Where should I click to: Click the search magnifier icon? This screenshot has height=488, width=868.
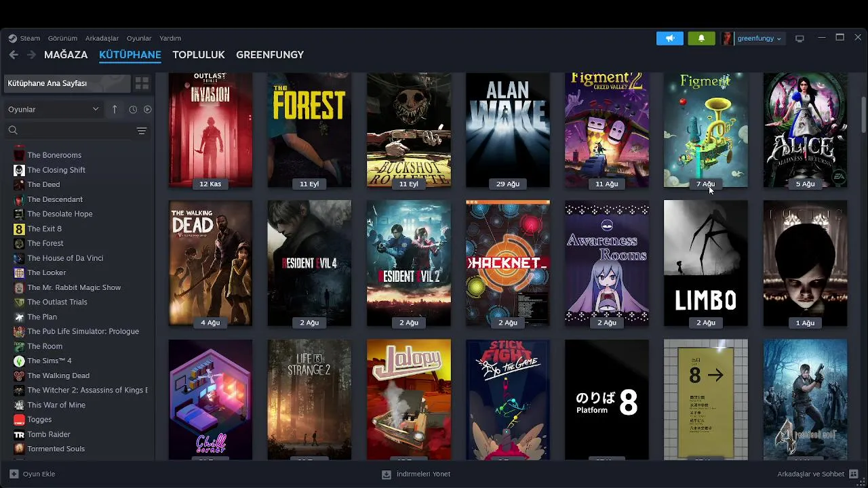(x=13, y=130)
